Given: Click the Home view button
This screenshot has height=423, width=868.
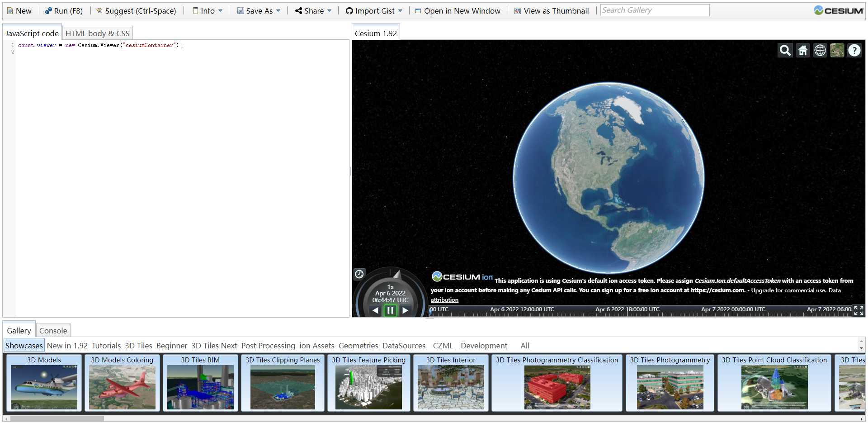Looking at the screenshot, I should 802,50.
